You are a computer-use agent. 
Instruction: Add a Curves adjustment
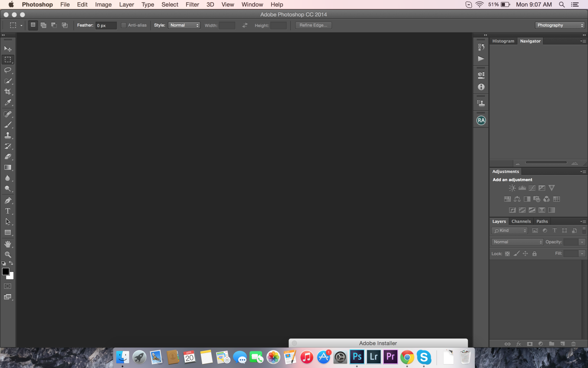(532, 188)
